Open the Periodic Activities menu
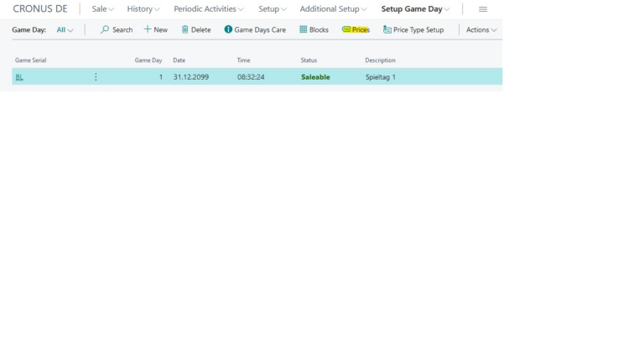This screenshot has height=362, width=644. point(208,9)
